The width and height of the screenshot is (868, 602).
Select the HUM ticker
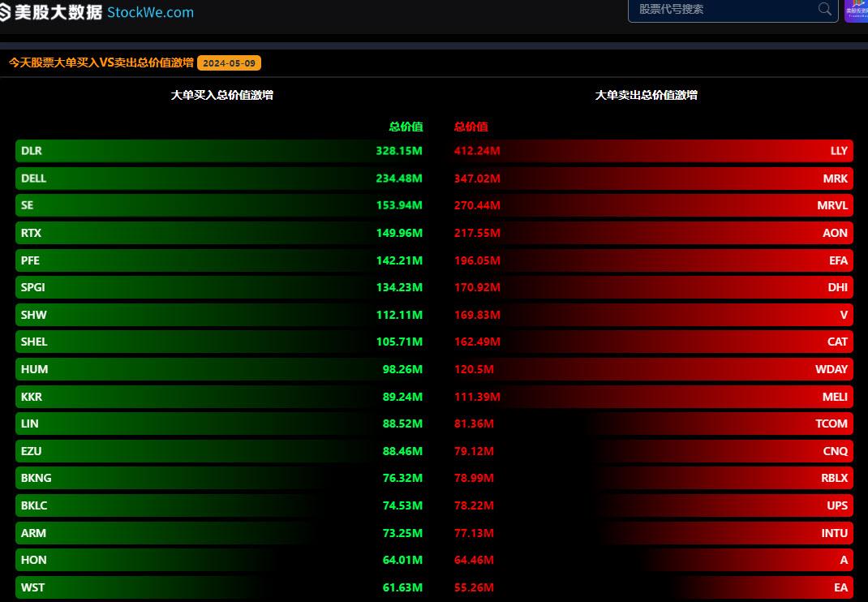34,369
